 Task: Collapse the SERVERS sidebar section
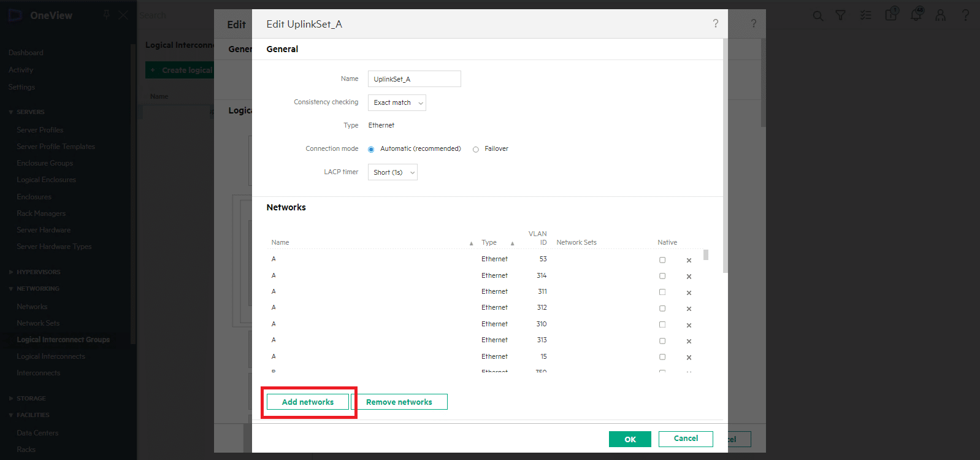10,112
